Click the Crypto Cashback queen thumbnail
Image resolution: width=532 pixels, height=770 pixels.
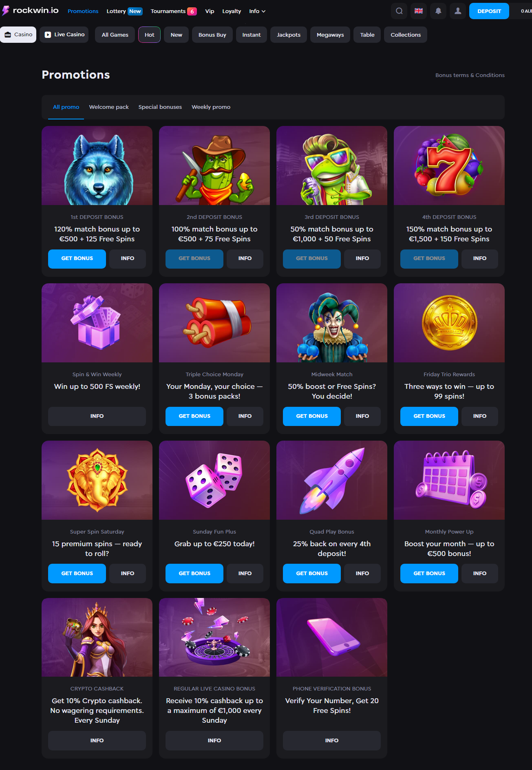tap(97, 637)
